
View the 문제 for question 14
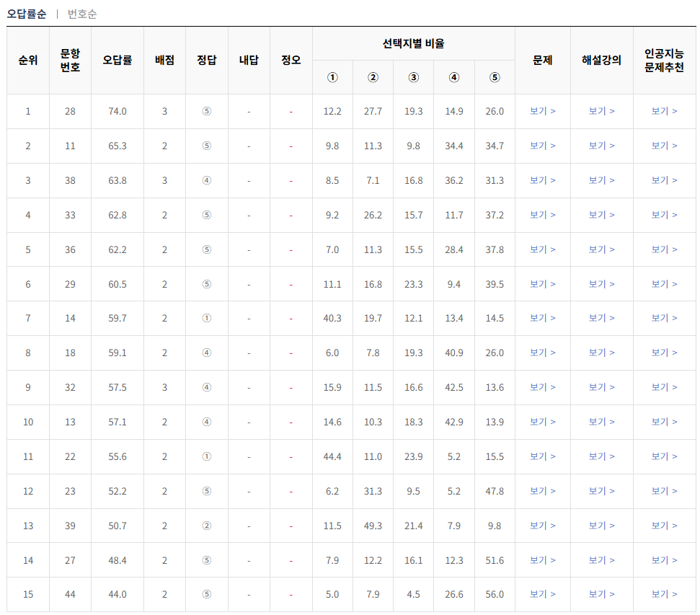[x=542, y=319]
